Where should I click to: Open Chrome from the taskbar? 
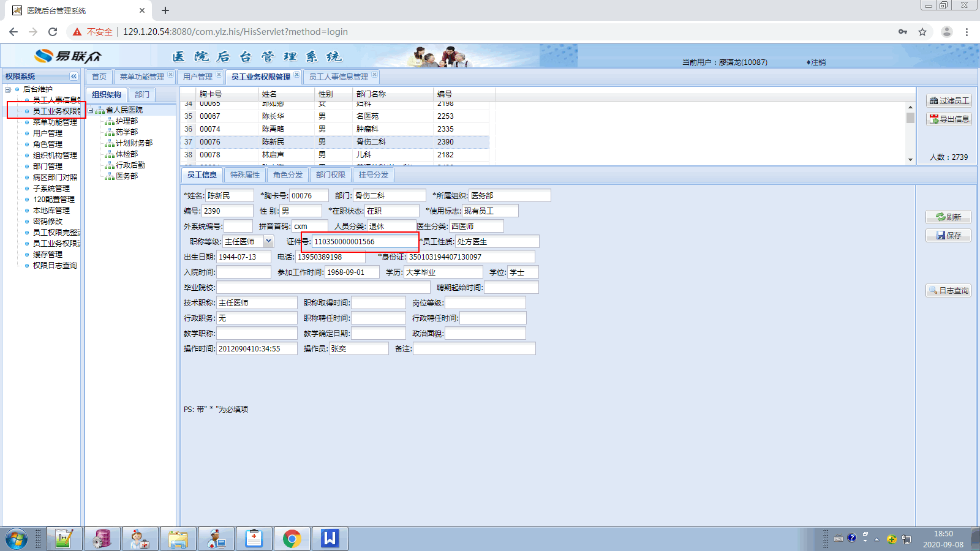(292, 539)
